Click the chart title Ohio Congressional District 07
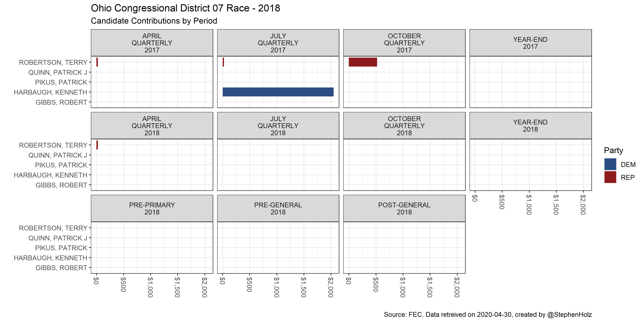644x322 pixels. [185, 8]
